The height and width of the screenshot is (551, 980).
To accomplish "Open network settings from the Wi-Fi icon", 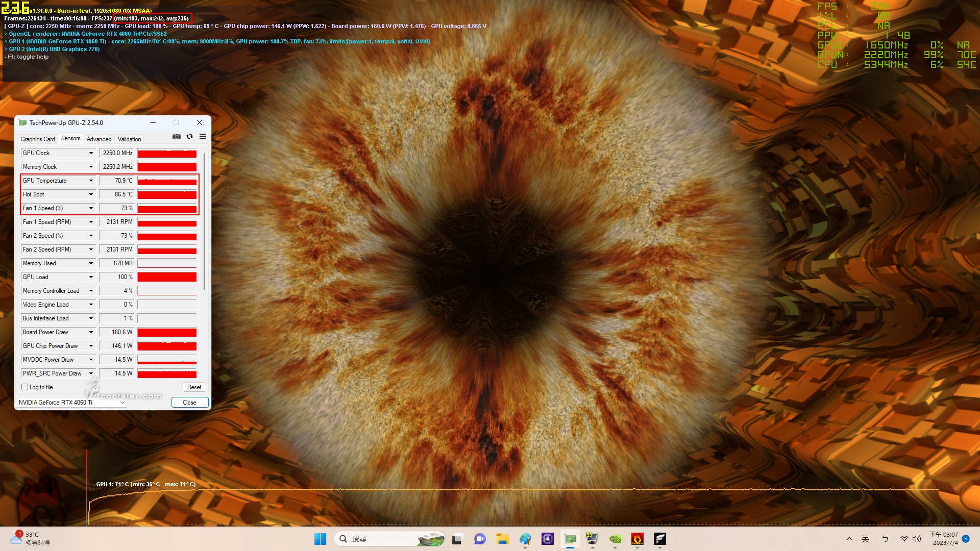I will click(x=904, y=539).
